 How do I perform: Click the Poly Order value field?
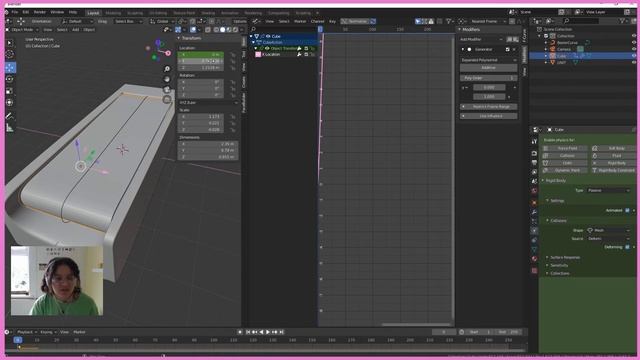[489, 78]
